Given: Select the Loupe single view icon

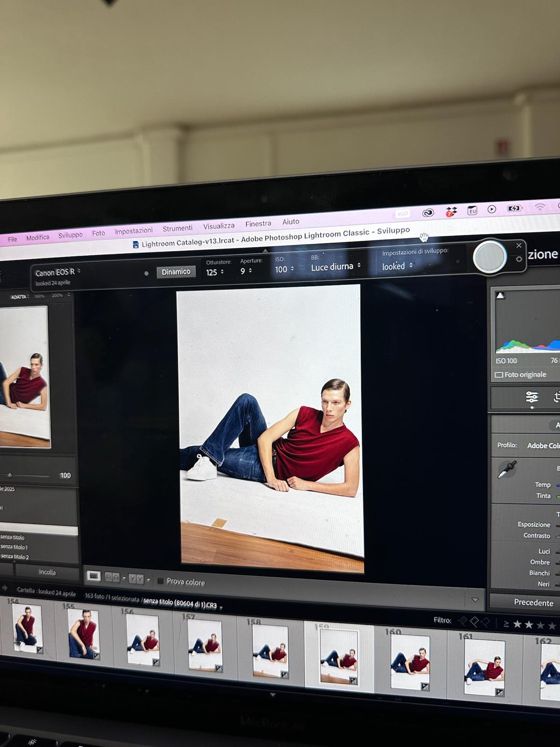Looking at the screenshot, I should coord(94,576).
